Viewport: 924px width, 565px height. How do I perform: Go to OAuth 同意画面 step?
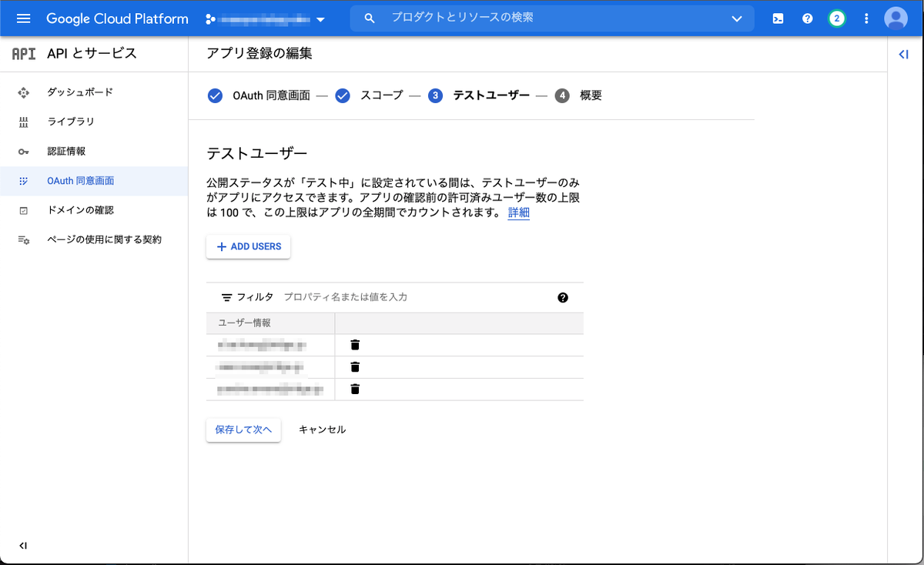coord(259,95)
